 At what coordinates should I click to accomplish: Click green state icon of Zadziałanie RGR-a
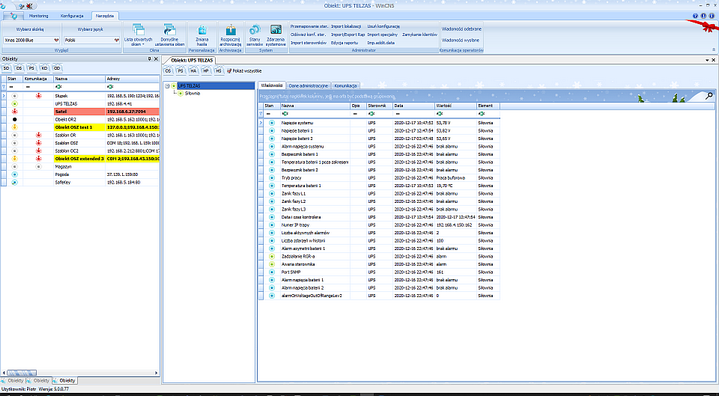coord(271,256)
